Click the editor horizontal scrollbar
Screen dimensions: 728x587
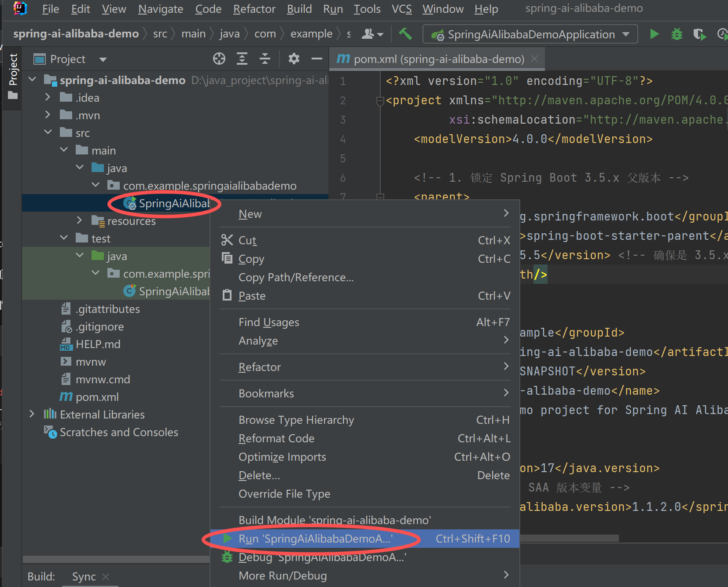tap(569, 538)
